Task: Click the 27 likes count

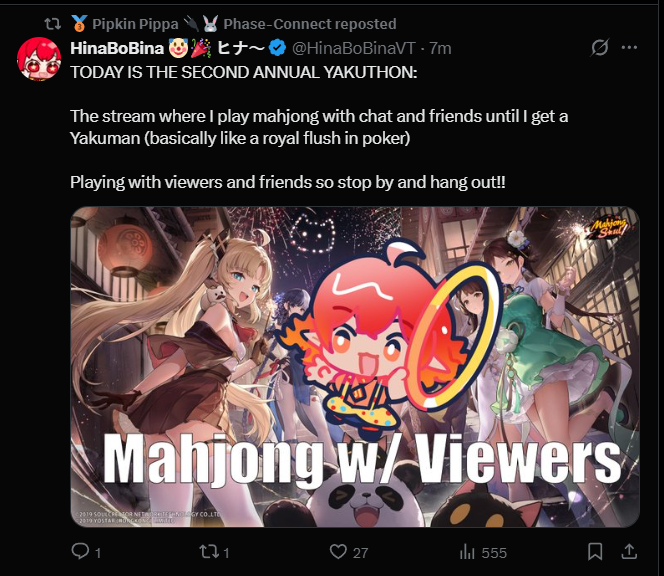Action: click(x=361, y=553)
